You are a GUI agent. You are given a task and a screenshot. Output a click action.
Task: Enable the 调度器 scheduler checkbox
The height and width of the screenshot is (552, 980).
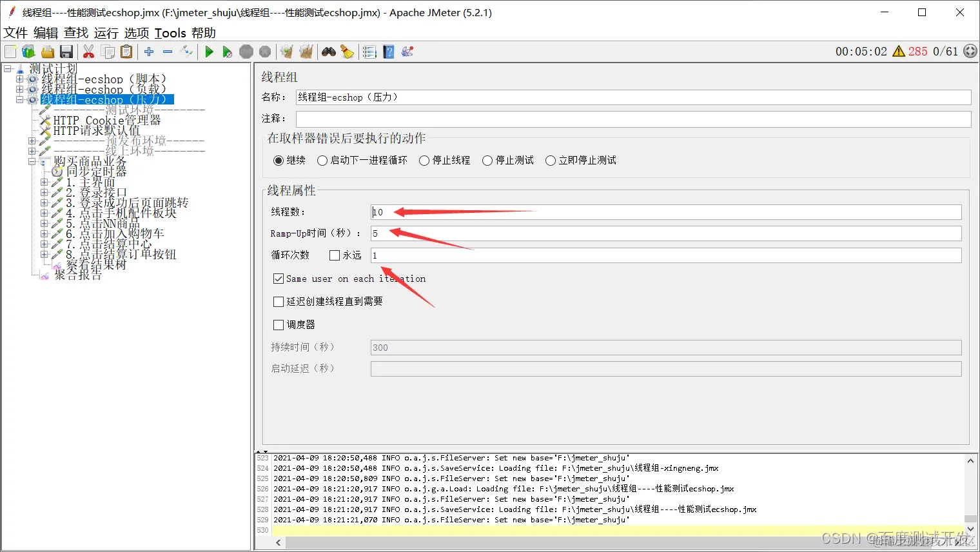coord(279,324)
